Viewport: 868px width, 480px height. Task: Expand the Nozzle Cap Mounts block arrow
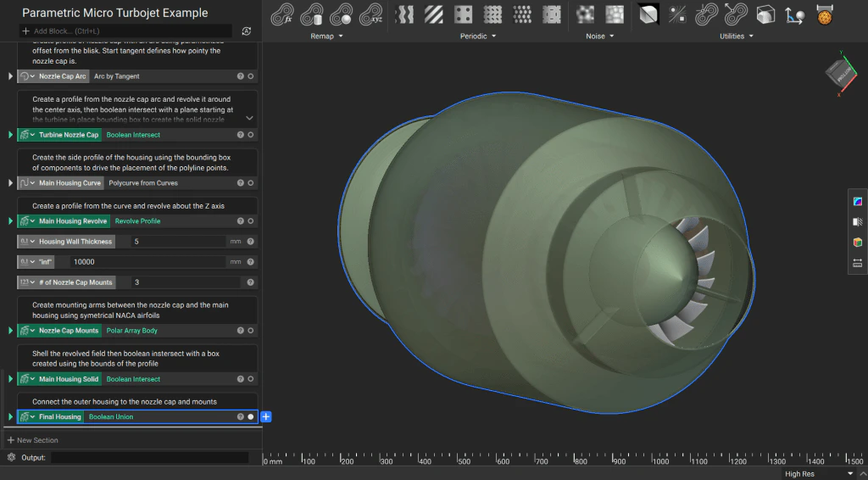(11, 331)
